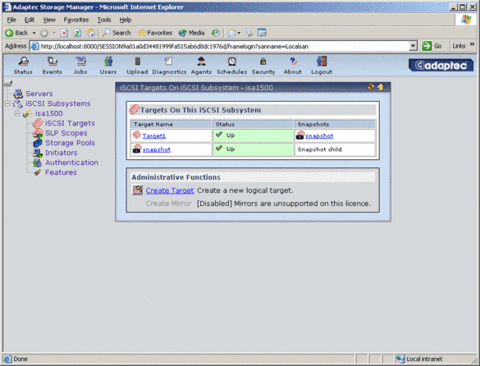Open the Favorites menu
The height and width of the screenshot is (366, 480).
coord(76,20)
